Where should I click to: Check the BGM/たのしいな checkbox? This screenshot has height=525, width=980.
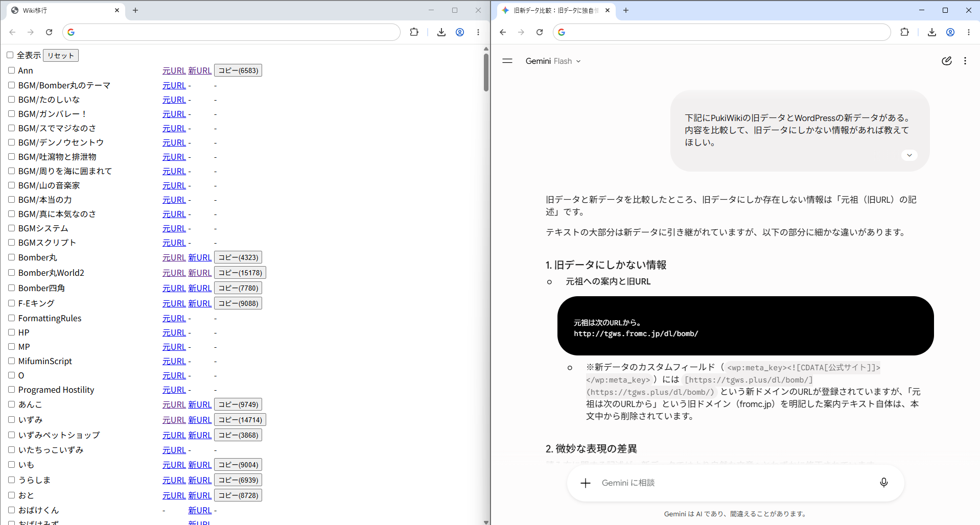tap(11, 99)
